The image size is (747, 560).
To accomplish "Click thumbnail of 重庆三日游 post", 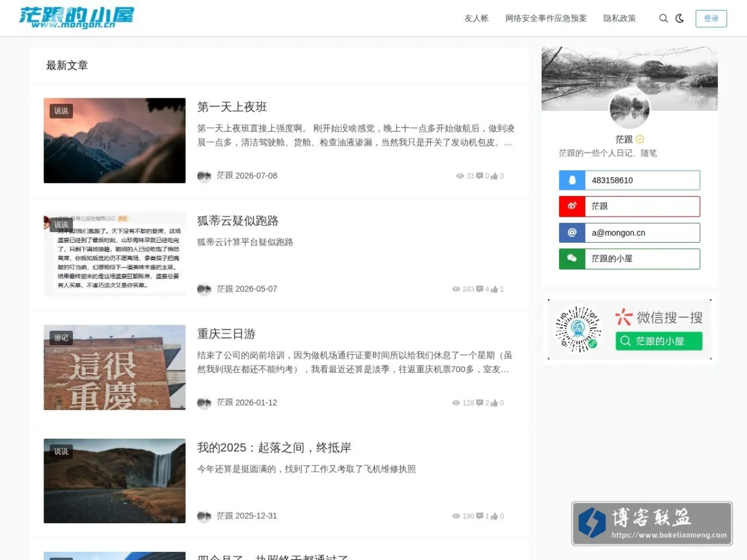I will pyautogui.click(x=115, y=367).
